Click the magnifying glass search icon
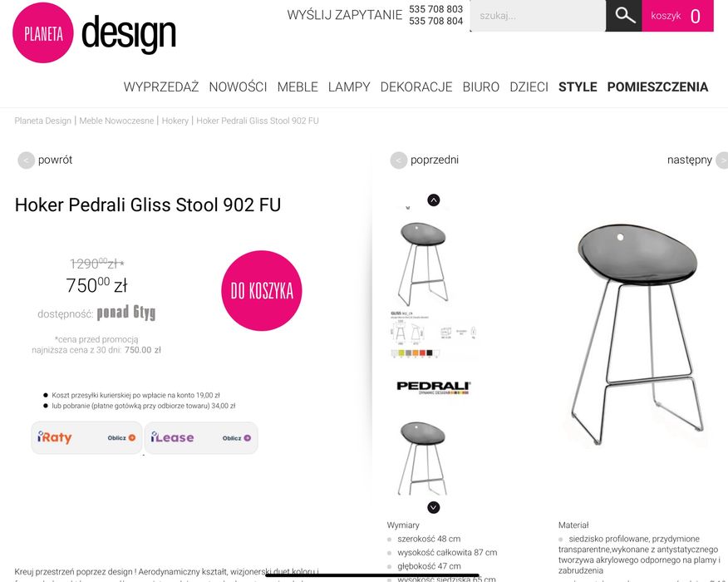728x582 pixels. click(x=624, y=15)
